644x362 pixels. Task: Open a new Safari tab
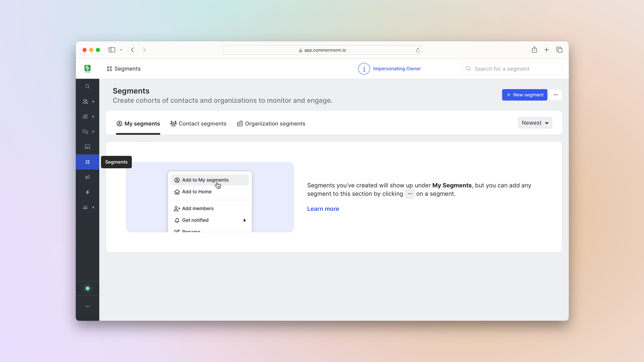click(x=547, y=50)
